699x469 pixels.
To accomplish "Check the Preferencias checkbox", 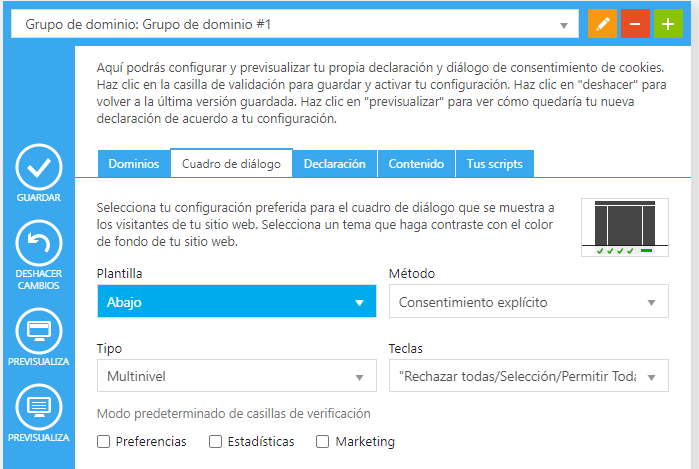I will point(103,442).
